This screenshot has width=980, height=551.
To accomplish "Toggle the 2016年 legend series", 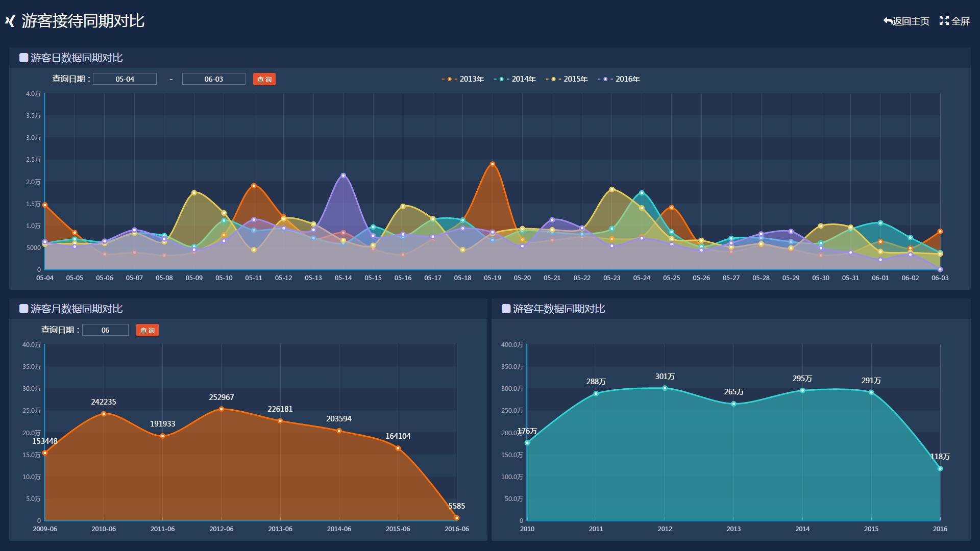I will (x=619, y=79).
